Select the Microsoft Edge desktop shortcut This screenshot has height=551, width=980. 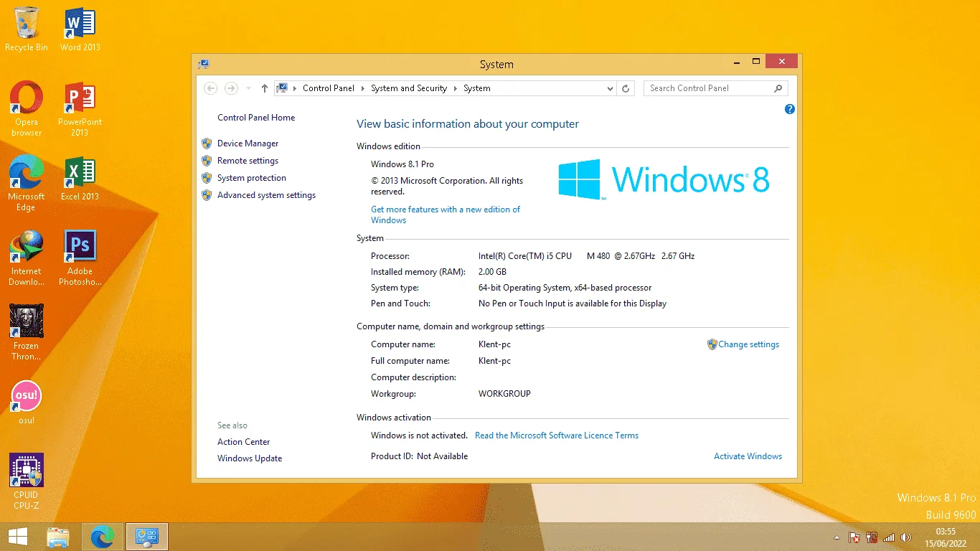point(27,183)
